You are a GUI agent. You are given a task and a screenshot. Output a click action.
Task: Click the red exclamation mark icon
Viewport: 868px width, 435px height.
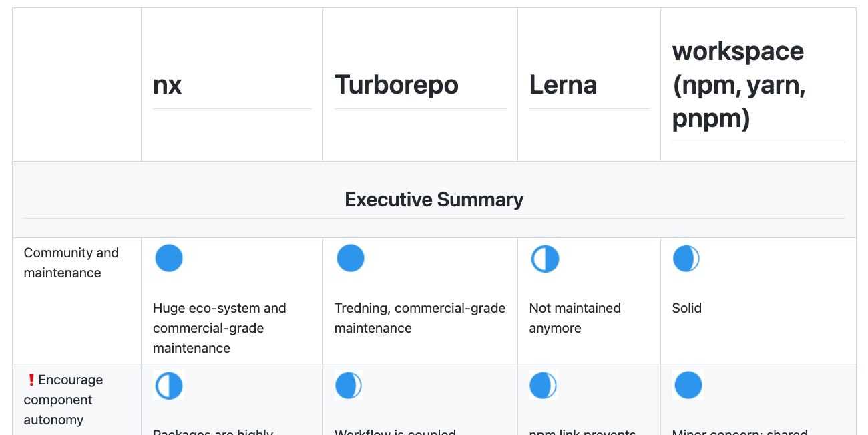pyautogui.click(x=31, y=380)
